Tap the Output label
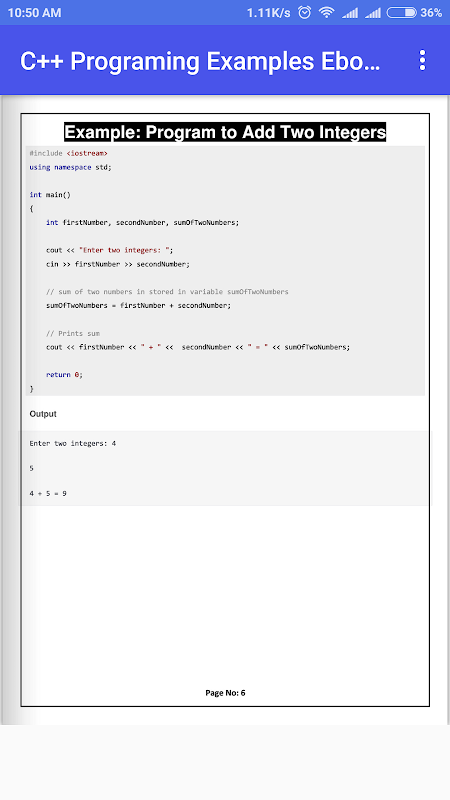The image size is (450, 800). click(x=43, y=414)
